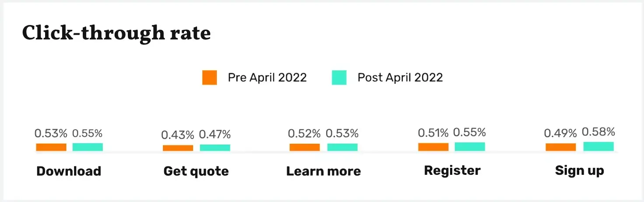Click the Get quote category label
Viewport: 644px width, 202px height.
coord(196,171)
